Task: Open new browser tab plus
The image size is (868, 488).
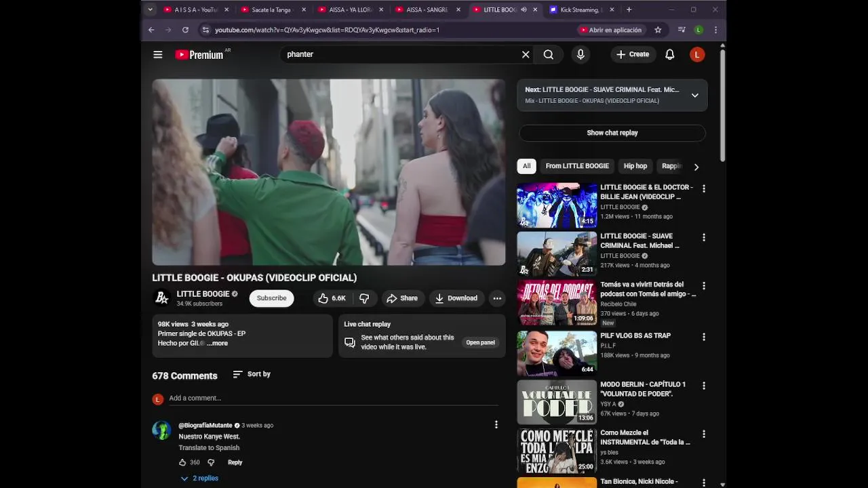Action: (x=629, y=9)
